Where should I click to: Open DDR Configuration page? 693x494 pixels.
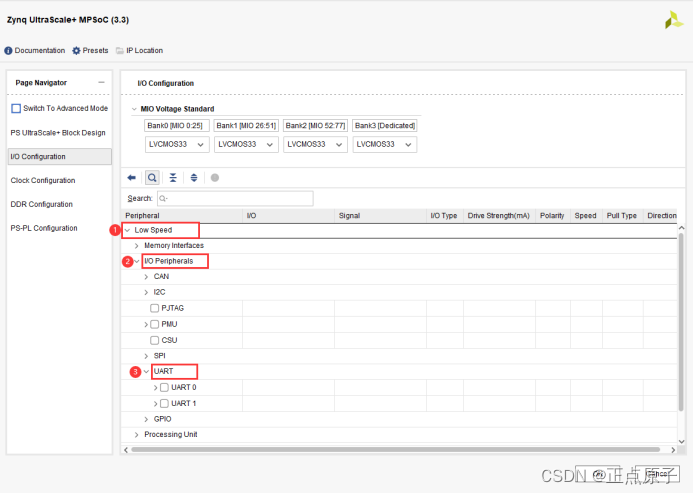tap(42, 204)
